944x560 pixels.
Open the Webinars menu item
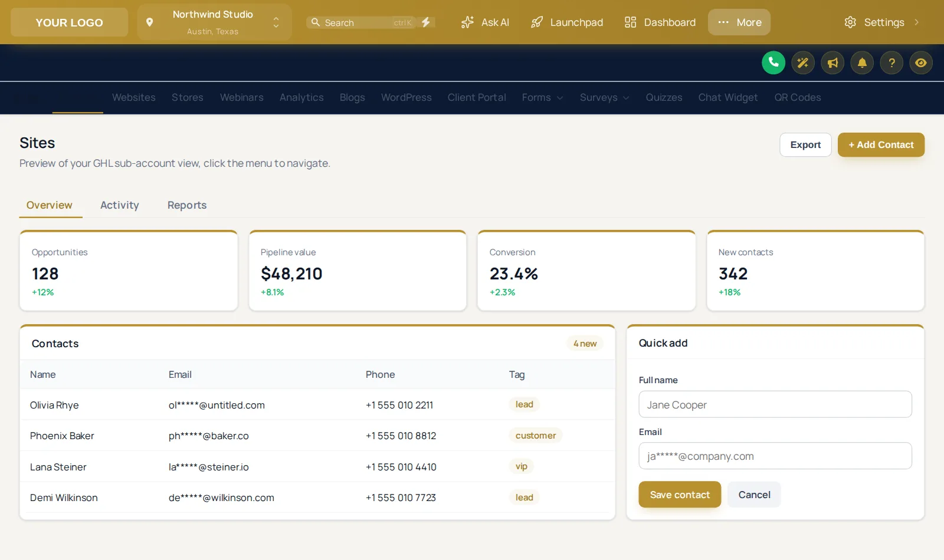click(242, 98)
